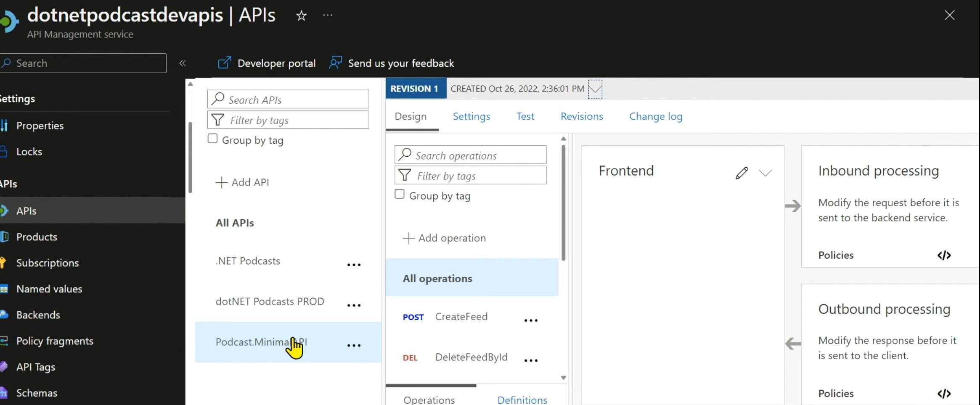Enable Group by tag for operations
The image size is (980, 405).
click(x=399, y=194)
